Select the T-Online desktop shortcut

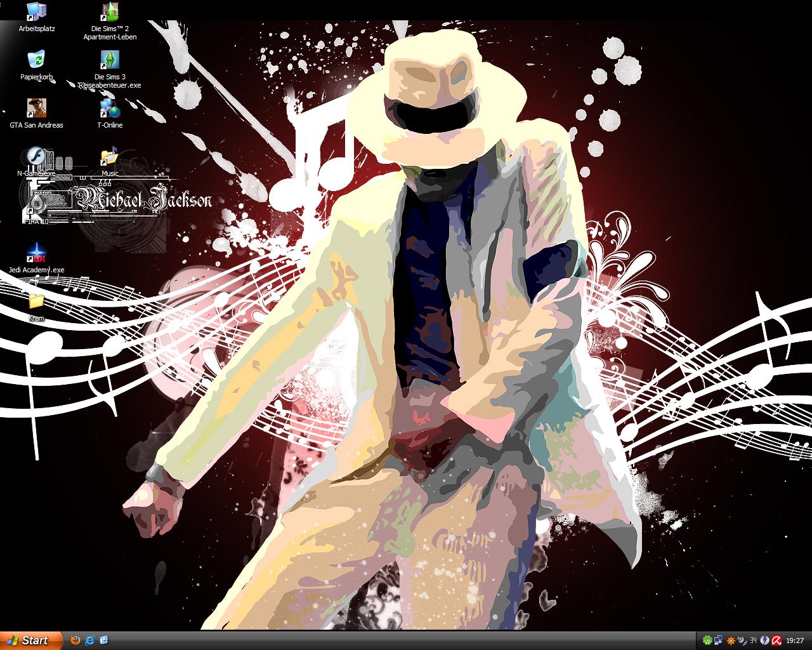[110, 109]
